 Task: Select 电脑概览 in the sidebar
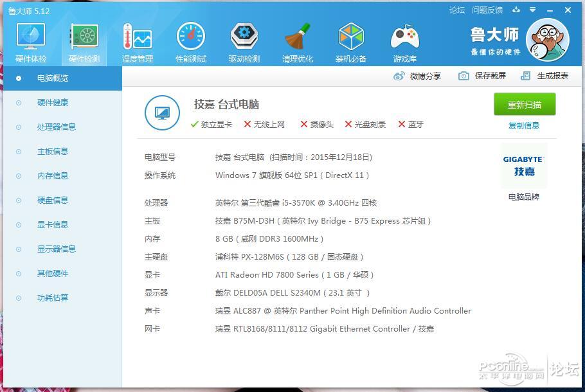pyautogui.click(x=63, y=78)
